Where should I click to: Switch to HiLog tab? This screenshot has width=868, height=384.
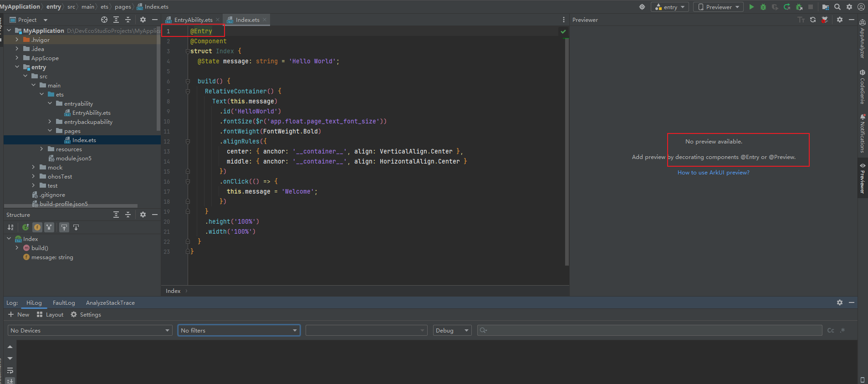[34, 302]
